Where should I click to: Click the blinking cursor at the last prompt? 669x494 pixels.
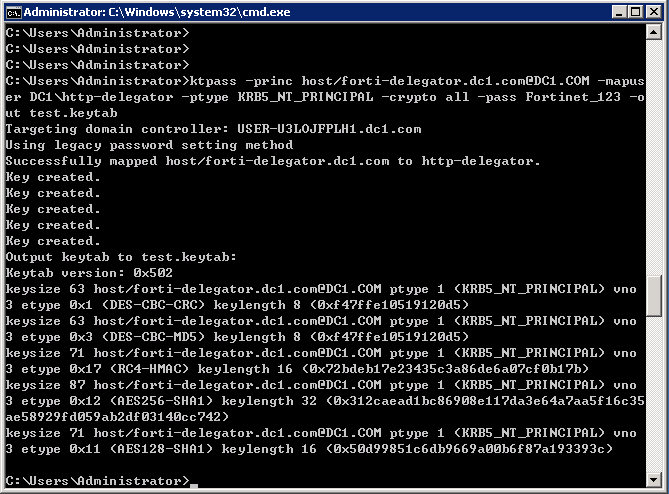pyautogui.click(x=194, y=484)
